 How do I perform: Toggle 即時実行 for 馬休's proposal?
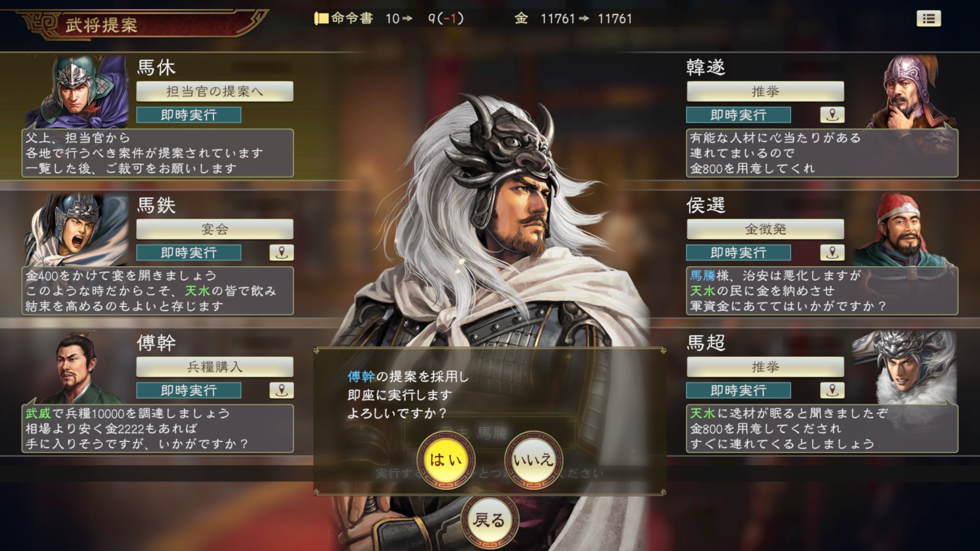click(x=189, y=115)
